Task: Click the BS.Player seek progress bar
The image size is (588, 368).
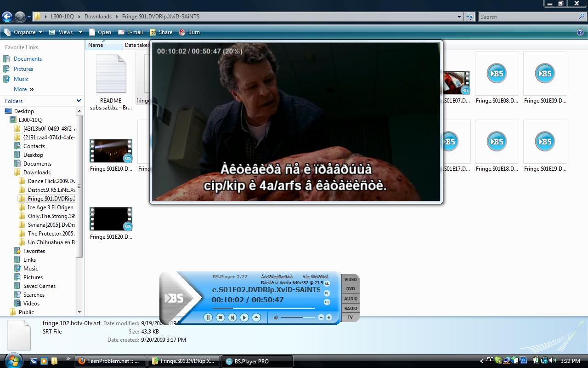Action: 264,308
